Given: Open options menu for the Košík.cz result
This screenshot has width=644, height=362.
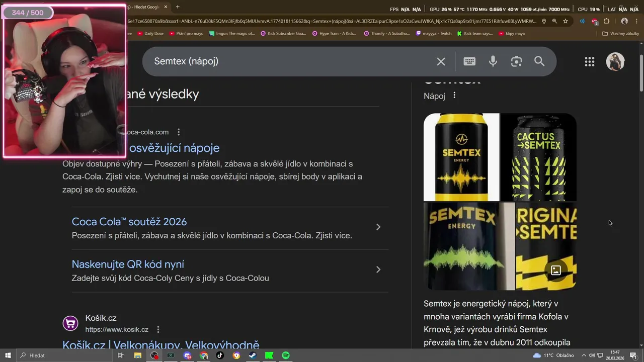Looking at the screenshot, I should point(158,330).
